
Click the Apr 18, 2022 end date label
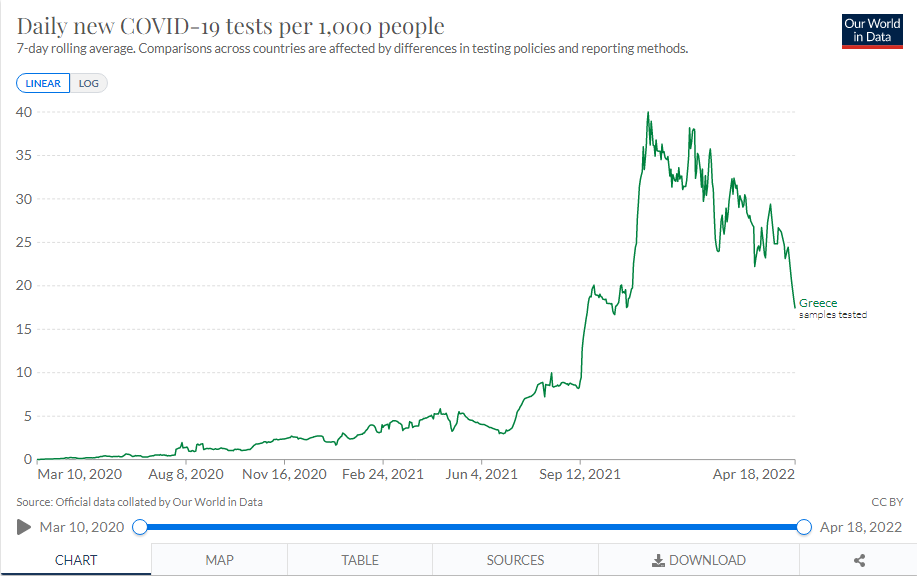(860, 527)
